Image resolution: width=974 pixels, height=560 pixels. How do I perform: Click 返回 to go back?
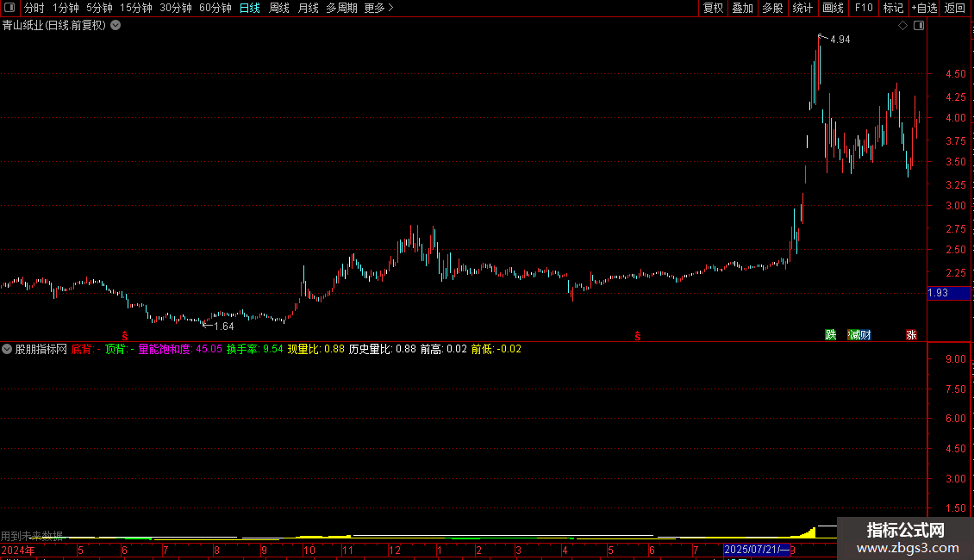click(x=955, y=8)
